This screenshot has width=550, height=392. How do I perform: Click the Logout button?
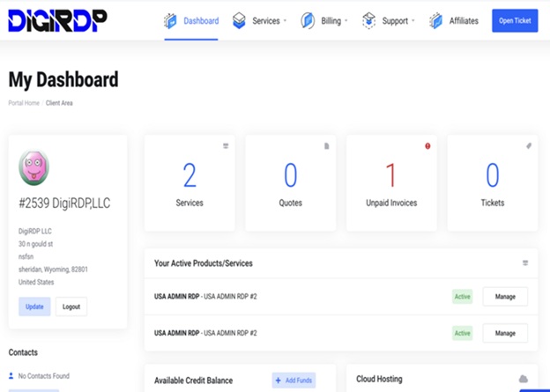71,307
